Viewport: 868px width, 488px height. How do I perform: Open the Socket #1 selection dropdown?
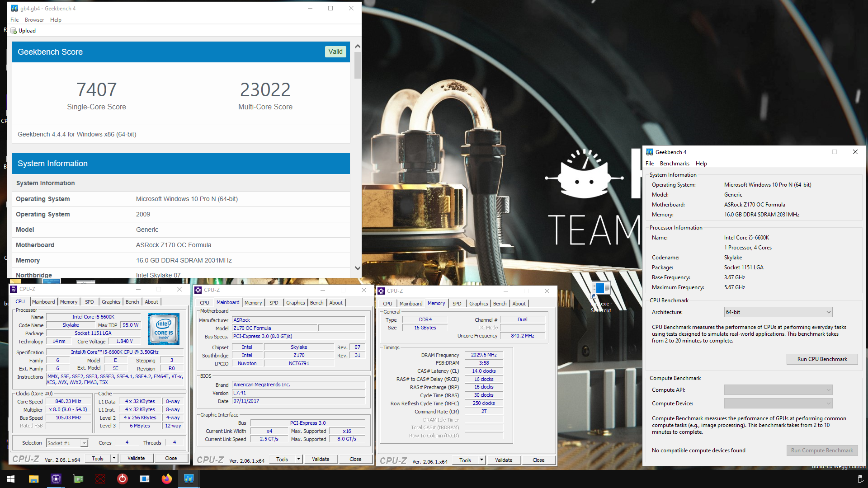click(67, 443)
